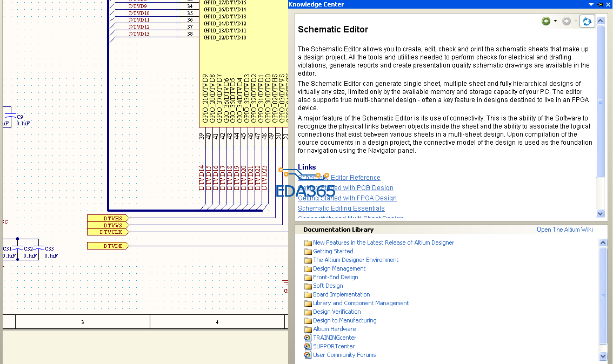
Task: Select the DTVHS port in schematic
Action: point(108,218)
